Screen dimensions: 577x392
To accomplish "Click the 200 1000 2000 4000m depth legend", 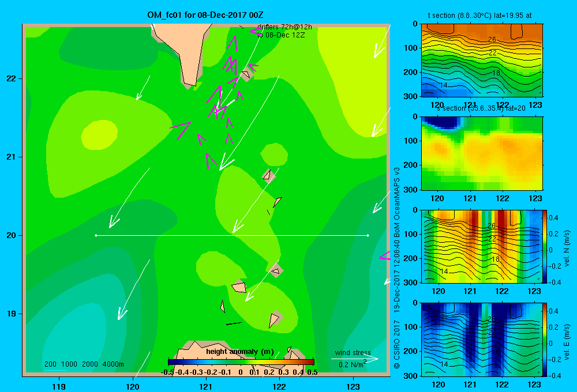I will pyautogui.click(x=84, y=364).
